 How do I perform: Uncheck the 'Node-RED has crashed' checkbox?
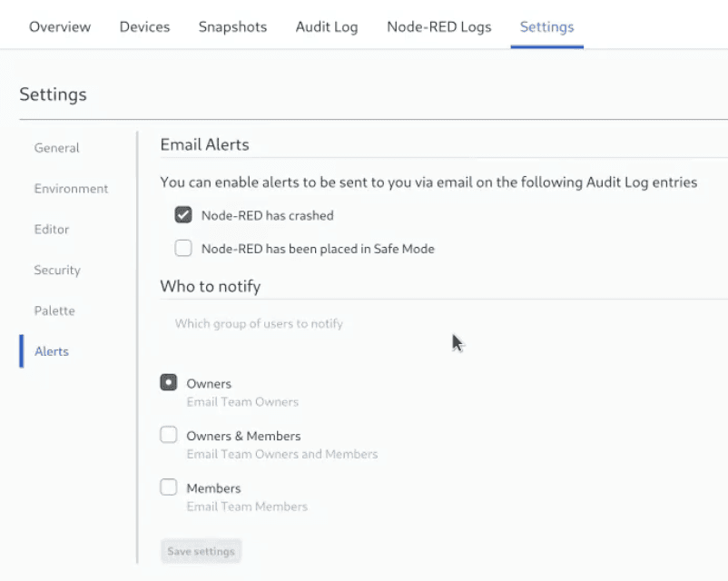point(183,215)
